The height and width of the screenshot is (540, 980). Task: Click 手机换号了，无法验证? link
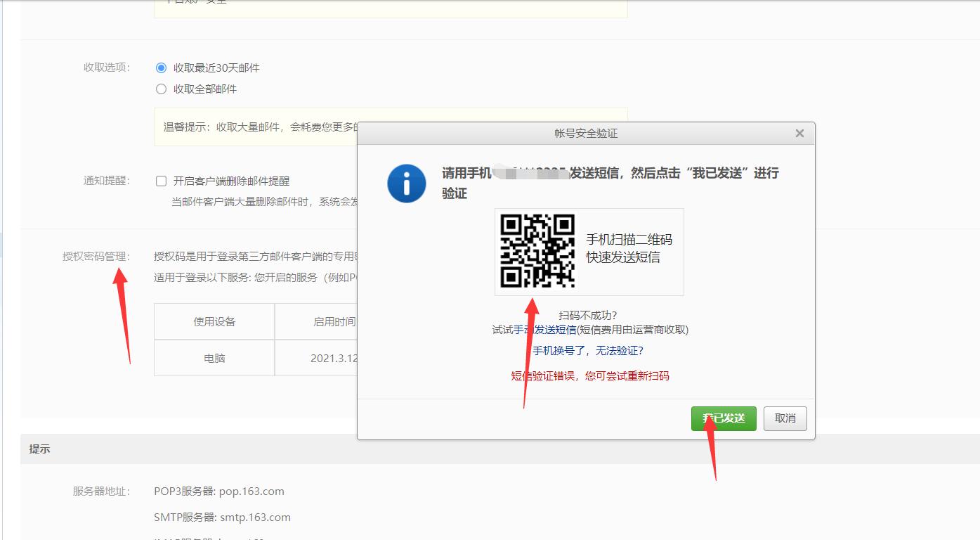(x=589, y=351)
